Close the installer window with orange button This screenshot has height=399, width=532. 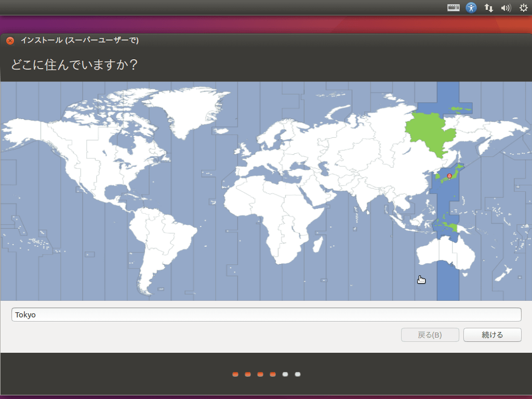coord(10,41)
